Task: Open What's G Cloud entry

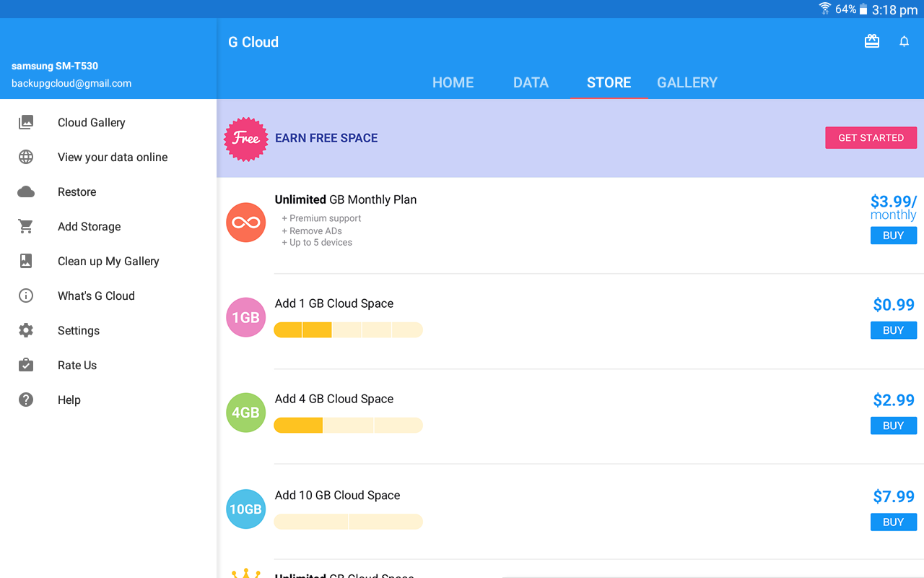Action: coord(108,296)
